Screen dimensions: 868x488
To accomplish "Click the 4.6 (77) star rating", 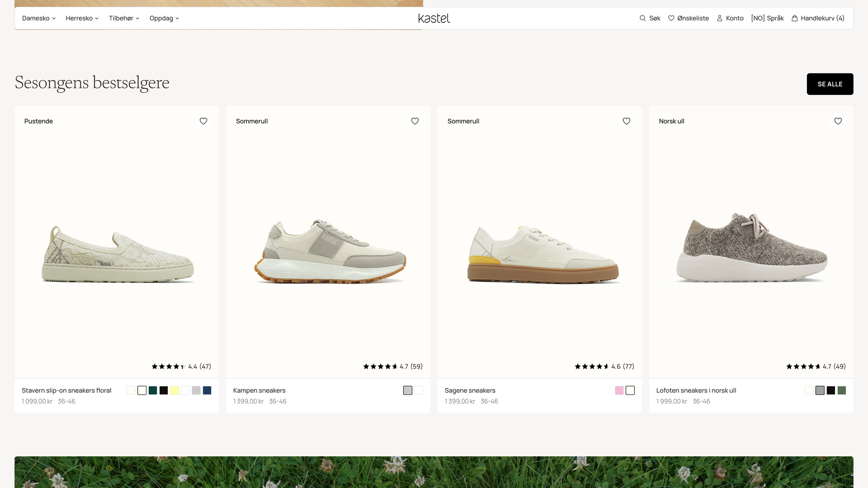I will pos(604,366).
